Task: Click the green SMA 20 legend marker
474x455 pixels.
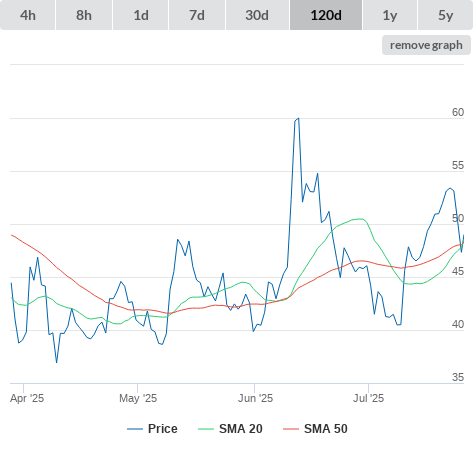Action: coord(206,429)
